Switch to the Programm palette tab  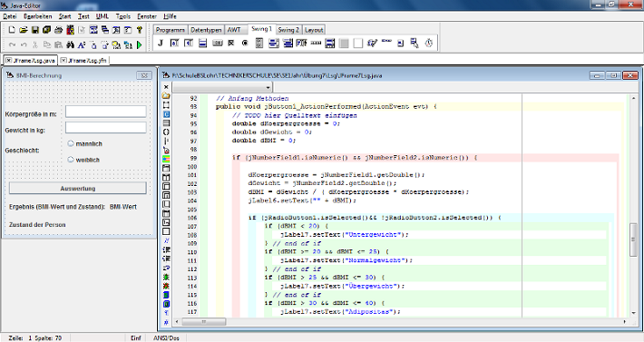tap(171, 30)
